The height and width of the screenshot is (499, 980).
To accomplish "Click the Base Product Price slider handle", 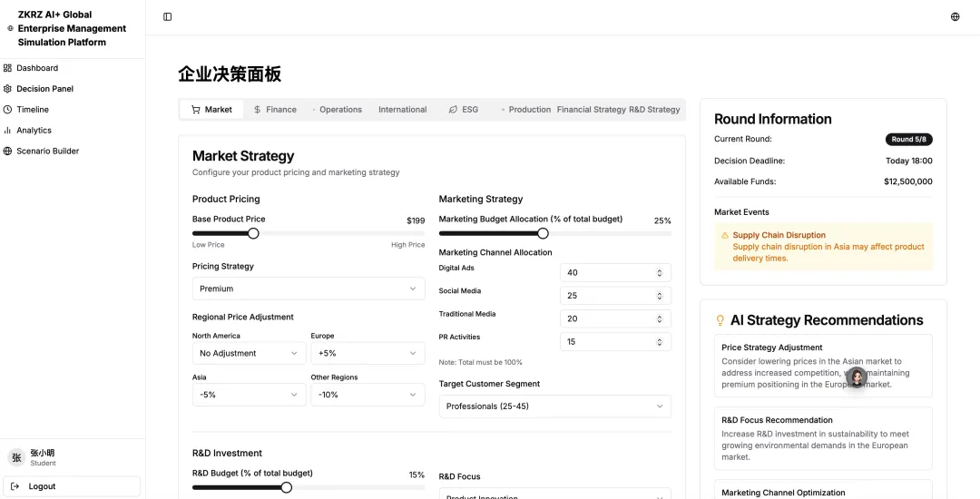I will point(253,233).
